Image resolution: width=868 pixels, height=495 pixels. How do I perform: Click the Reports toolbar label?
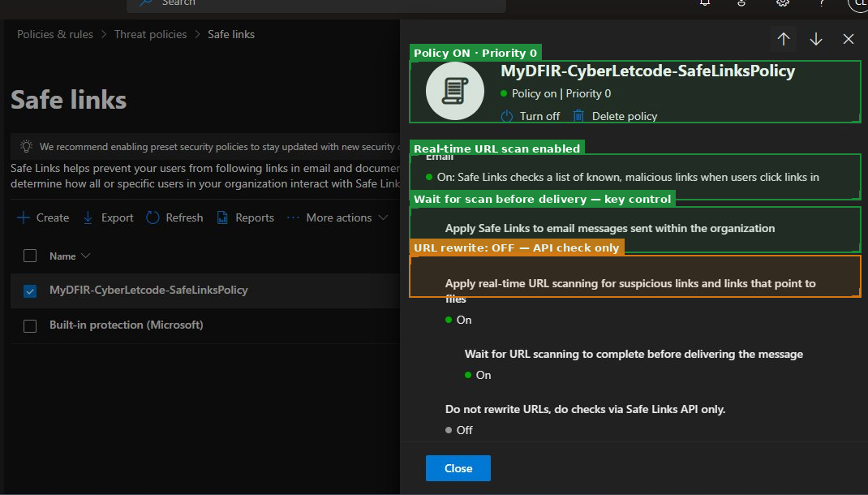(255, 217)
